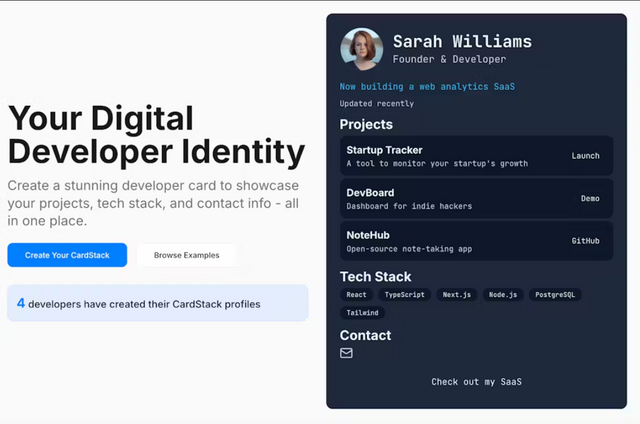Click the email envelope icon under Contact
The image size is (640, 424).
(x=346, y=353)
